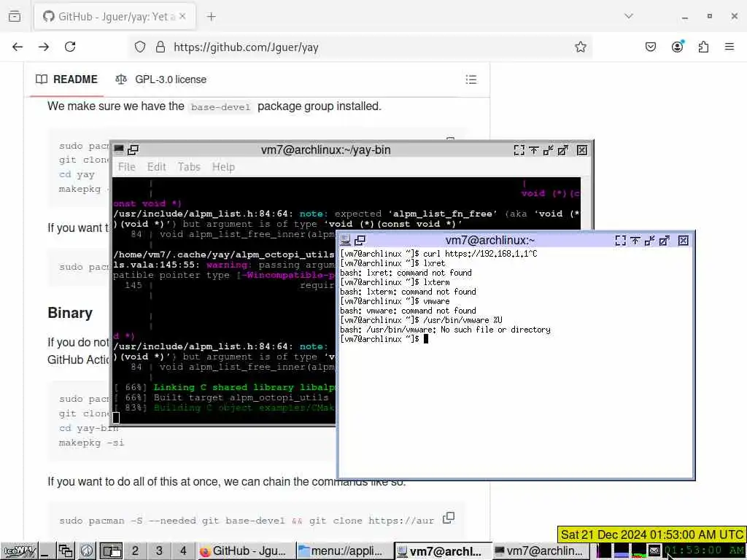Select the GitHub - Jguer/yay browser tab
The height and width of the screenshot is (560, 747).
coord(115,17)
